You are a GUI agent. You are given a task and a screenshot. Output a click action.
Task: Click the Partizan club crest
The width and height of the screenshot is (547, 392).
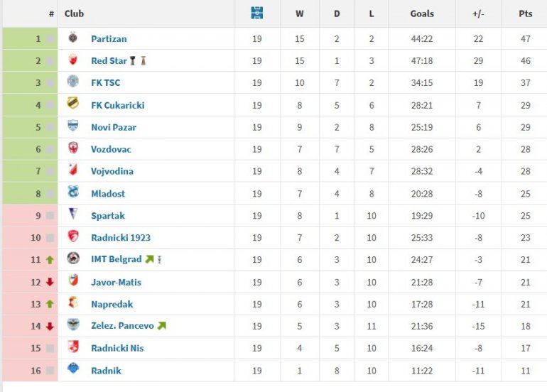click(x=72, y=38)
